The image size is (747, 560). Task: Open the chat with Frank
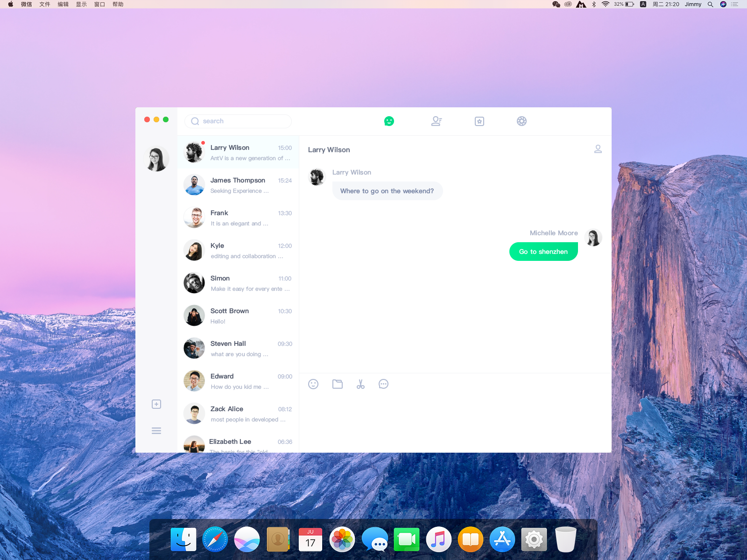coord(238,218)
